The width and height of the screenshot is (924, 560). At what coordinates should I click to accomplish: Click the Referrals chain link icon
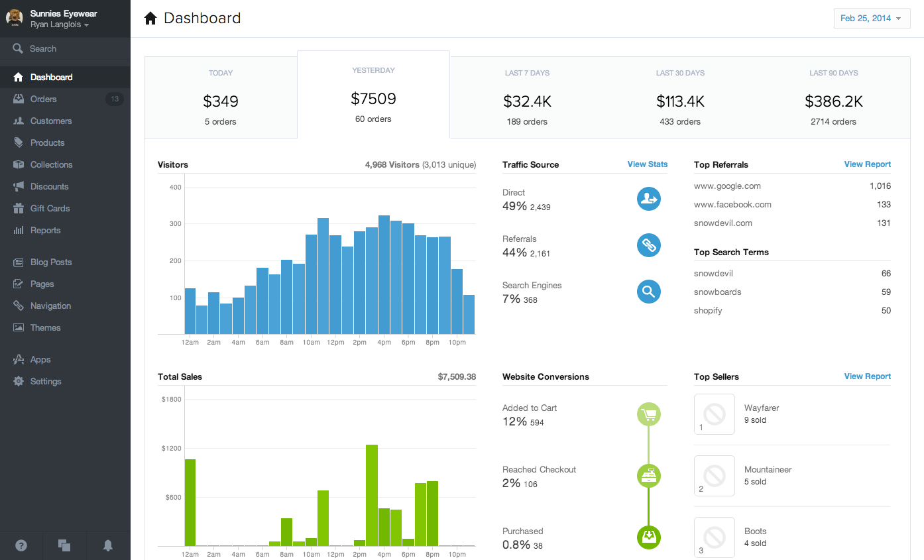click(x=649, y=245)
